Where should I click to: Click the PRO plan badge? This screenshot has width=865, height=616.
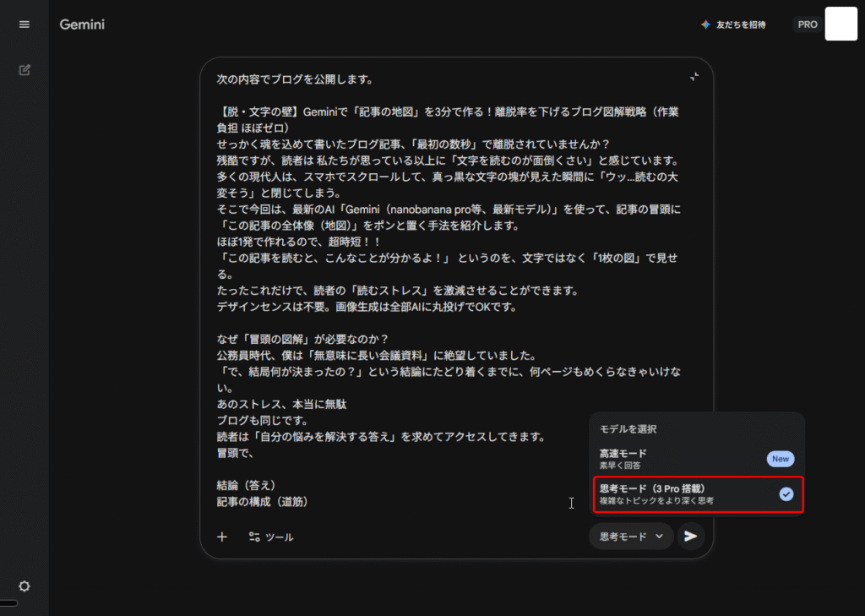click(x=808, y=25)
